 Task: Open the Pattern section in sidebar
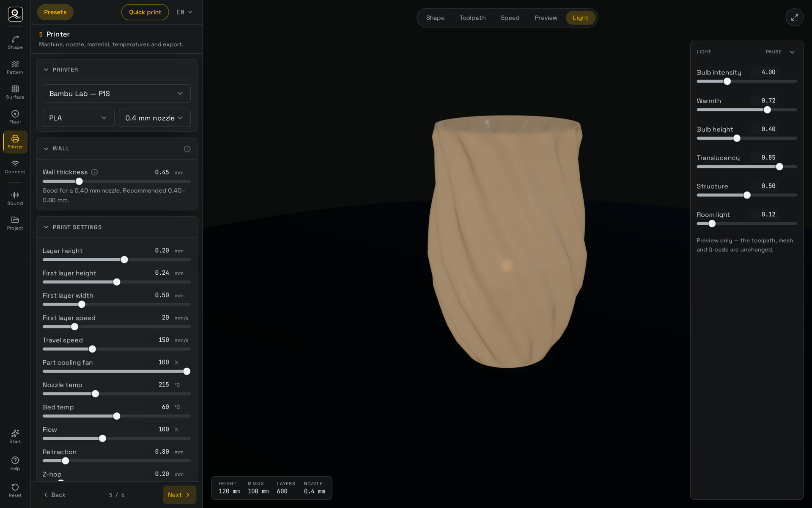coord(15,67)
